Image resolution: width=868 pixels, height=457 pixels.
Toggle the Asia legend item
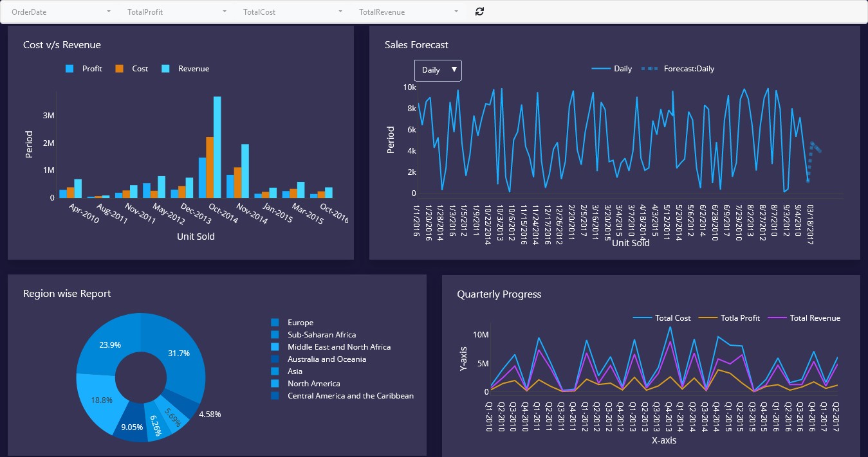pos(286,372)
